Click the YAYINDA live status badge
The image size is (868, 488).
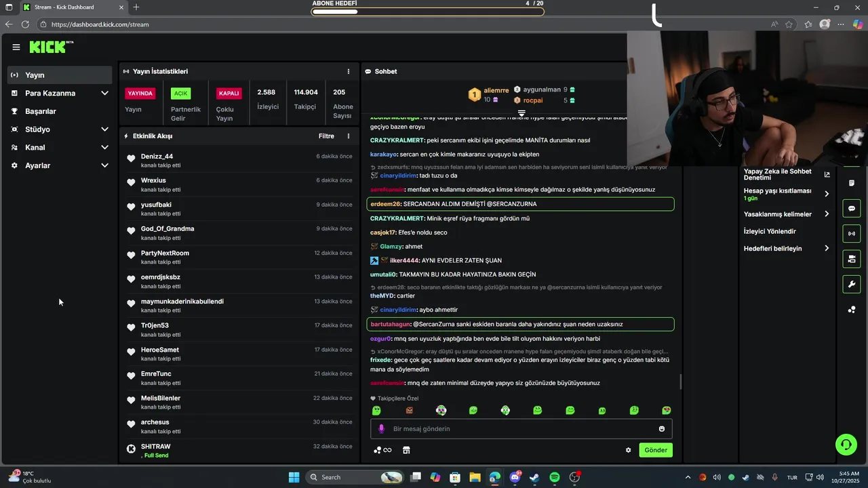140,94
